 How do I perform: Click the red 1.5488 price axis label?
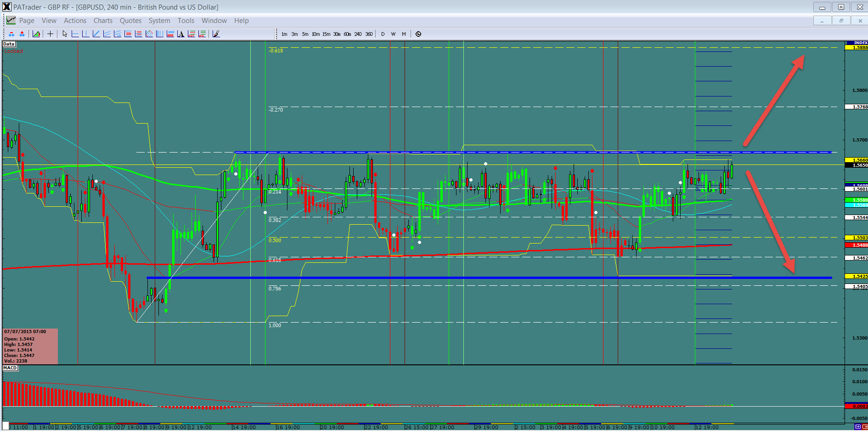coord(857,245)
